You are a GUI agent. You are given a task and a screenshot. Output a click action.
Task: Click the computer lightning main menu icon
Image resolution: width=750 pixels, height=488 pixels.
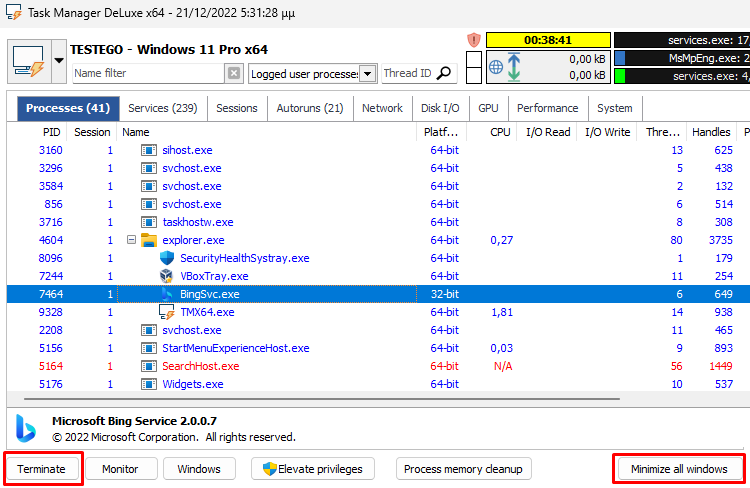tap(29, 61)
